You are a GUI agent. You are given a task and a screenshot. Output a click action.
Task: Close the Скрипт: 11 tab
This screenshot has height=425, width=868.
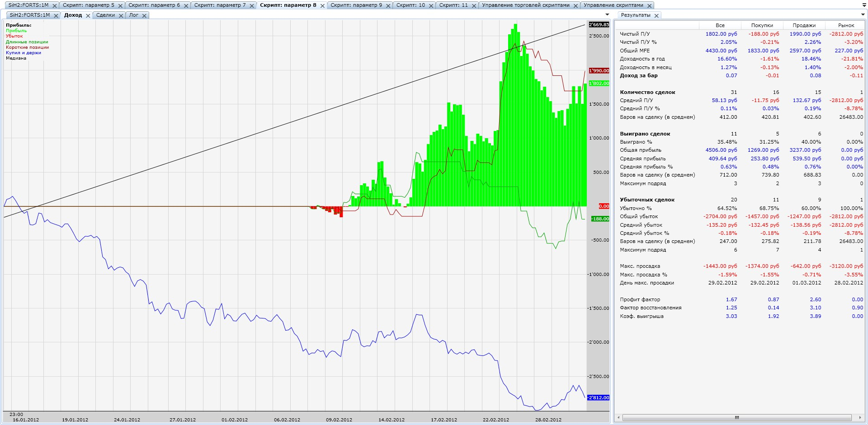[x=474, y=6]
